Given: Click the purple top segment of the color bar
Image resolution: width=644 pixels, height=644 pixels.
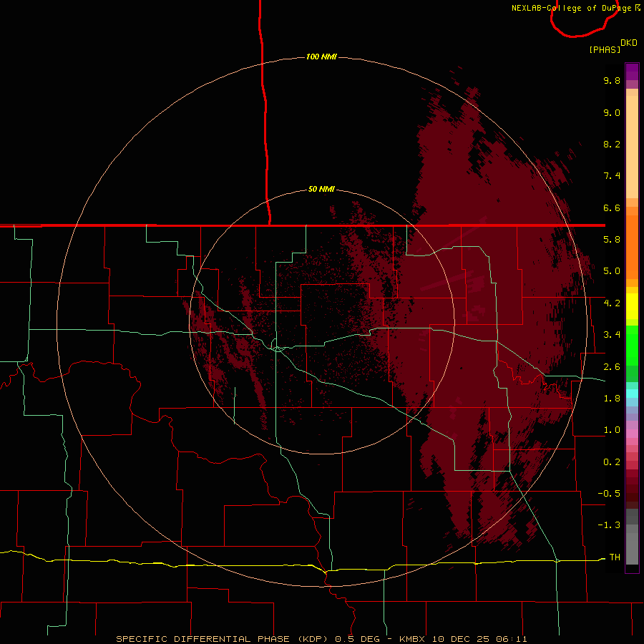Looking at the screenshot, I should click(x=632, y=72).
